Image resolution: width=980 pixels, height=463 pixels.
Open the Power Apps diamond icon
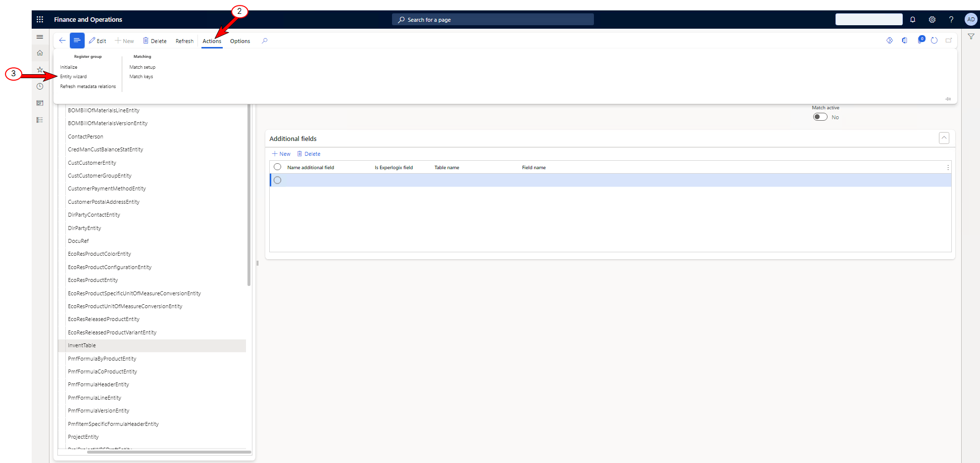click(889, 40)
